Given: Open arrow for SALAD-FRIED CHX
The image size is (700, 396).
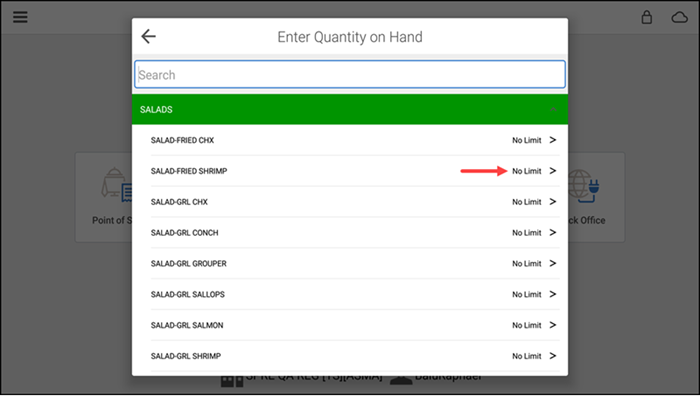Looking at the screenshot, I should 553,140.
